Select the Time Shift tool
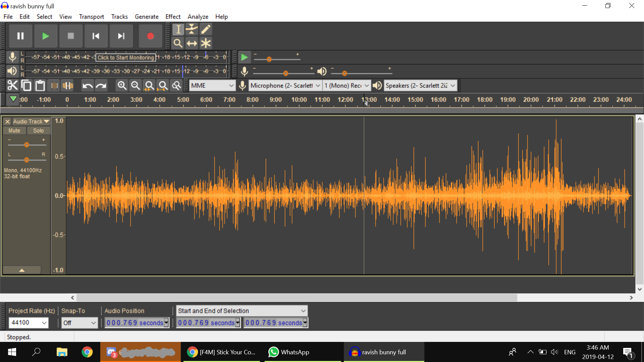 tap(192, 43)
